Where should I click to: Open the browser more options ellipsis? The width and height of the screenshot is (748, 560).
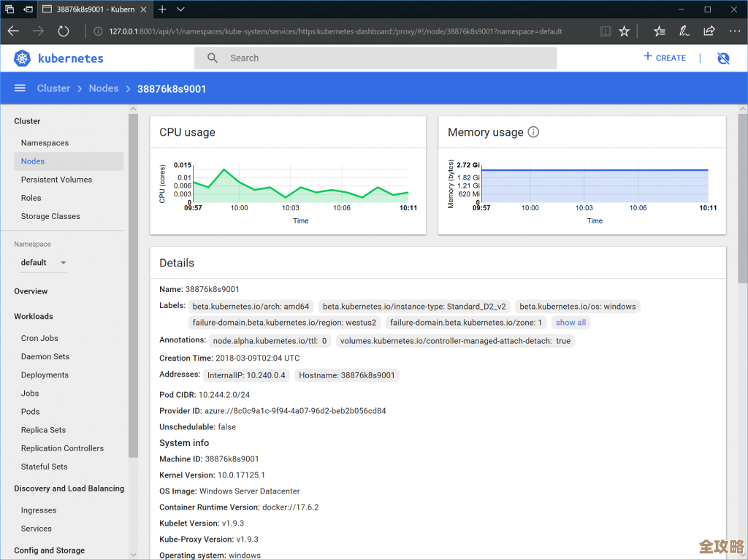[734, 31]
